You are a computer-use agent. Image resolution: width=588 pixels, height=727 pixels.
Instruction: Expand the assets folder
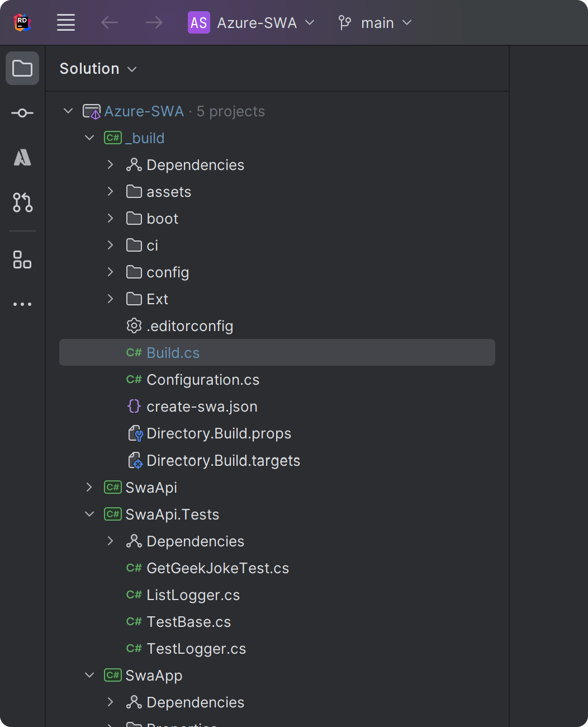110,191
